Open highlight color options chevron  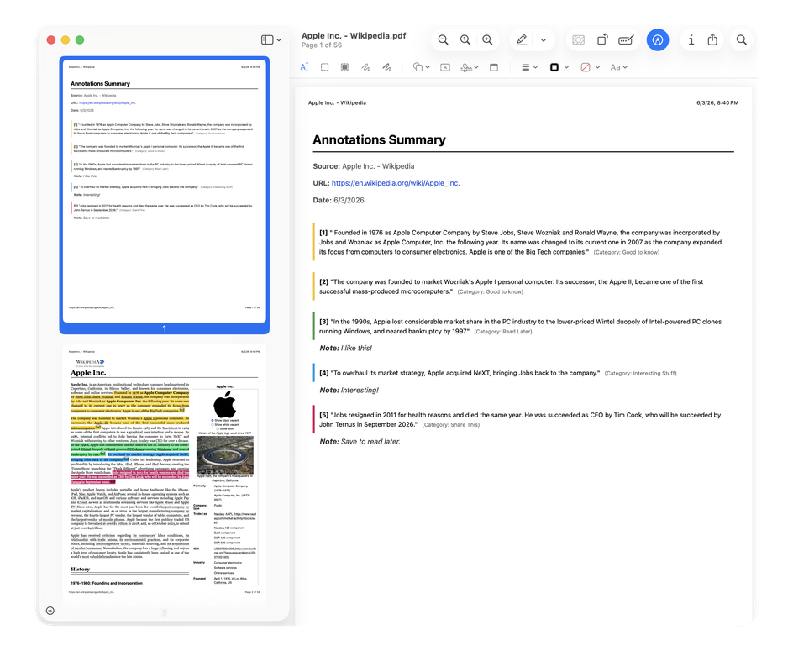pyautogui.click(x=544, y=40)
